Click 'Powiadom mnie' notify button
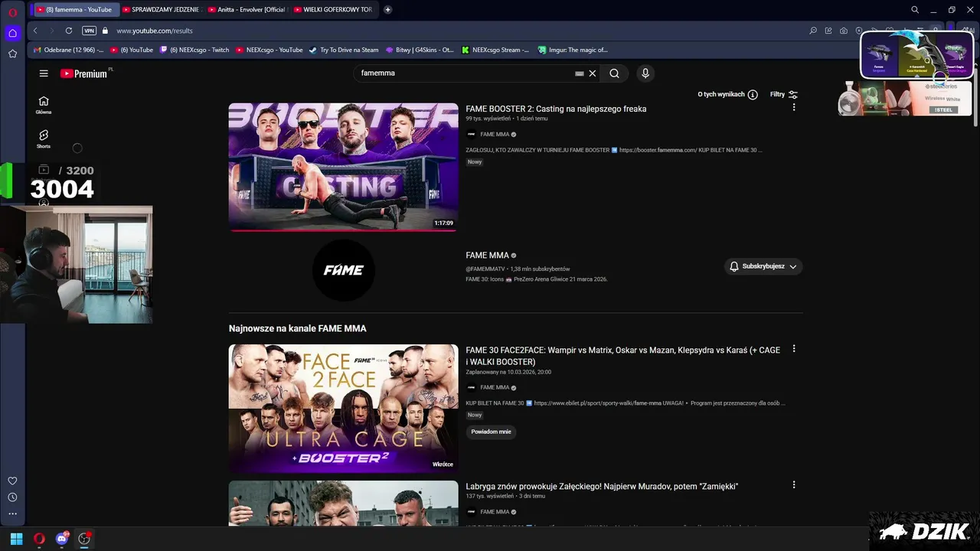The image size is (980, 551). tap(491, 432)
